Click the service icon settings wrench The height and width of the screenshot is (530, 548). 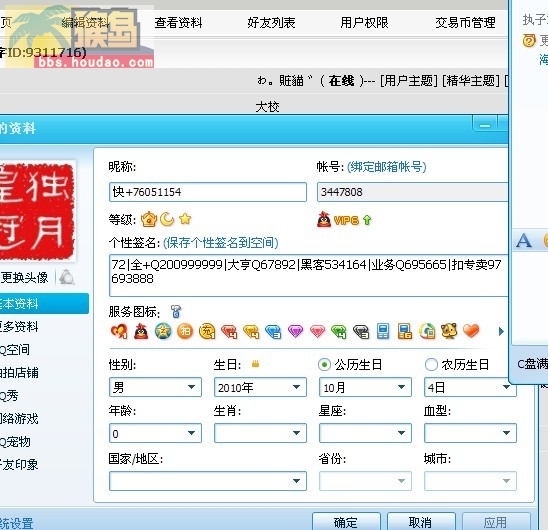tap(176, 311)
